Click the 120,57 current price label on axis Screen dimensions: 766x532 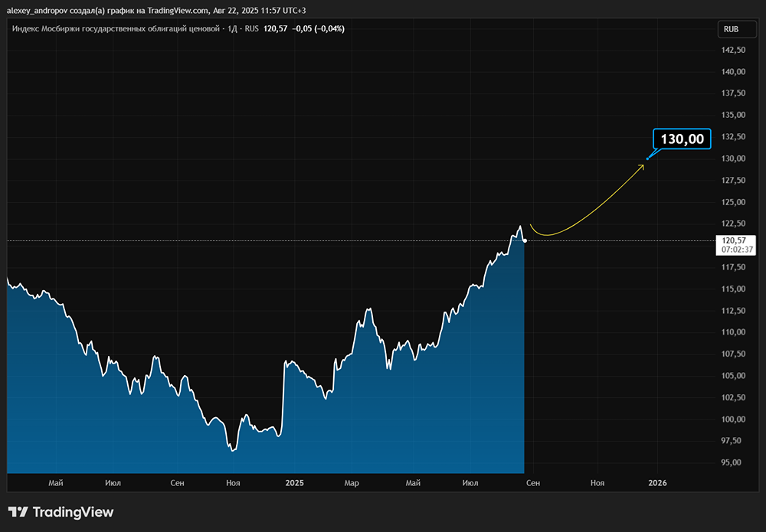coord(734,240)
